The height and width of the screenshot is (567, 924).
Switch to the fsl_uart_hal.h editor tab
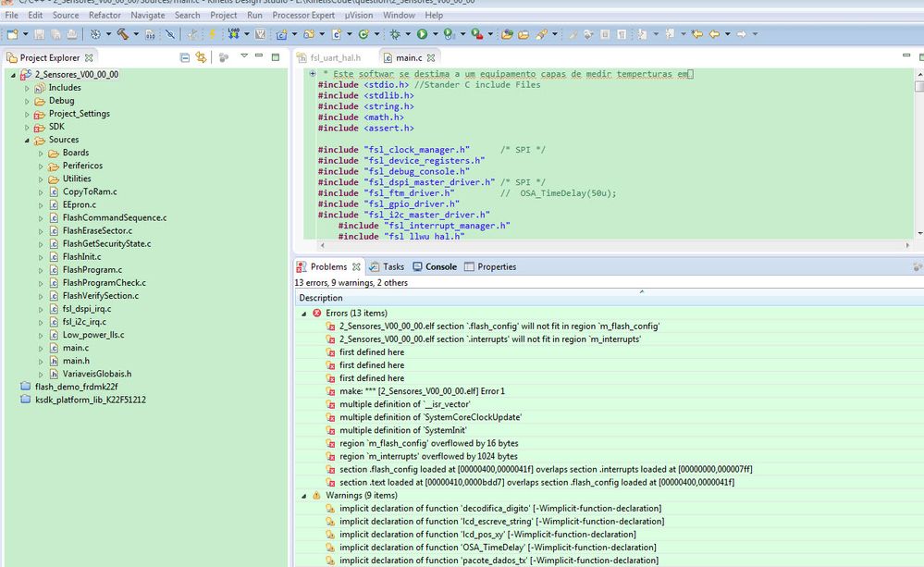point(329,57)
